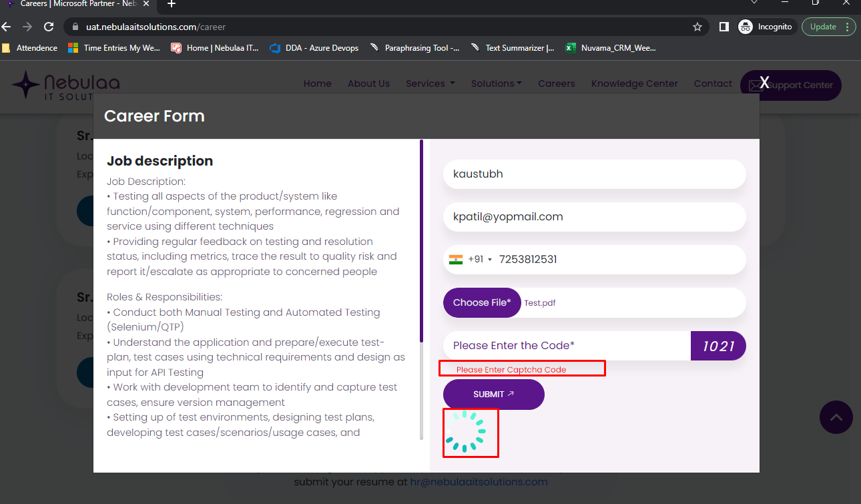This screenshot has width=861, height=504.
Task: Open the DDA Azure Devops bookmark
Action: click(314, 48)
